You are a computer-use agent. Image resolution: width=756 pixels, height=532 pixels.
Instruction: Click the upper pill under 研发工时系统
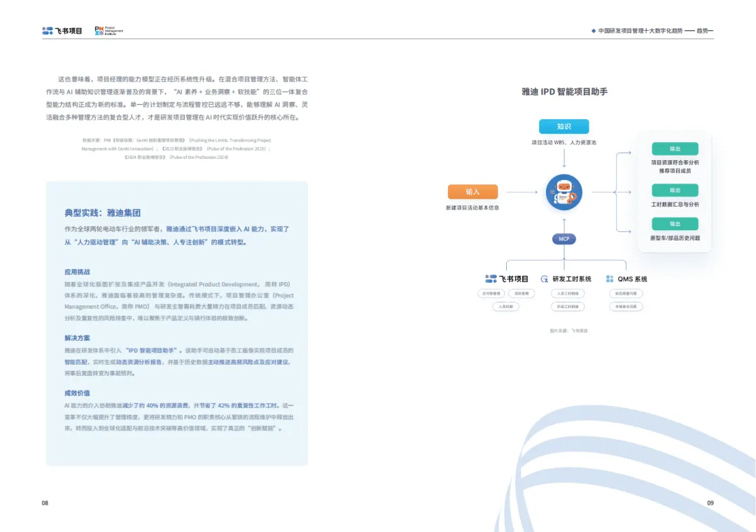pos(568,293)
